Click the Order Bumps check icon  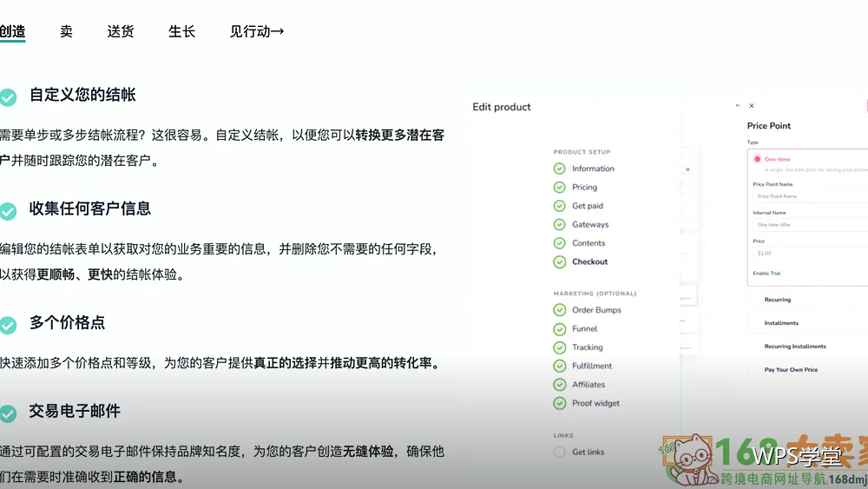point(559,310)
